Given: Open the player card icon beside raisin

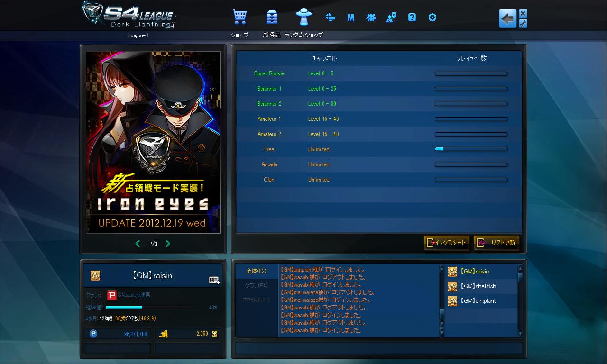Looking at the screenshot, I should point(214,280).
